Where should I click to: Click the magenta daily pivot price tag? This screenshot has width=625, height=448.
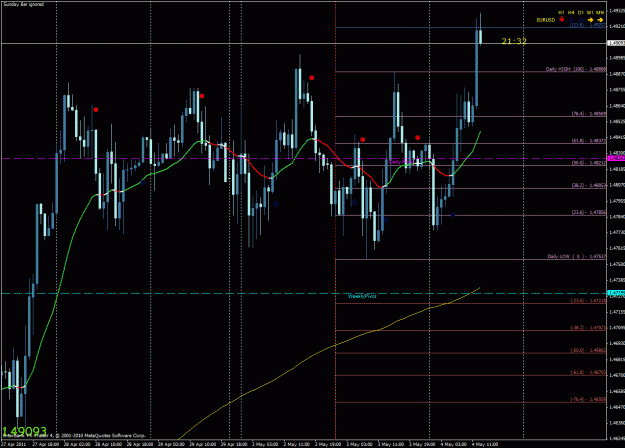(616, 158)
